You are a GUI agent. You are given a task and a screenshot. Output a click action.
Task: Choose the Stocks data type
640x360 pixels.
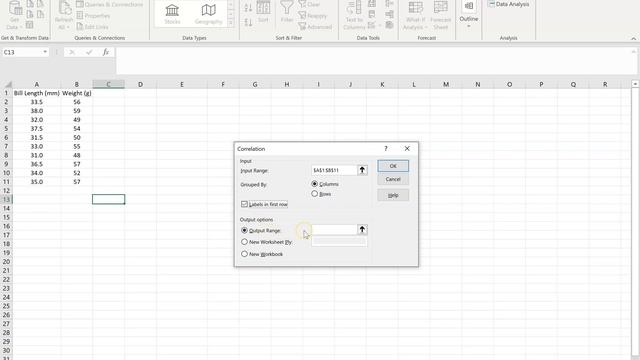[x=172, y=14]
